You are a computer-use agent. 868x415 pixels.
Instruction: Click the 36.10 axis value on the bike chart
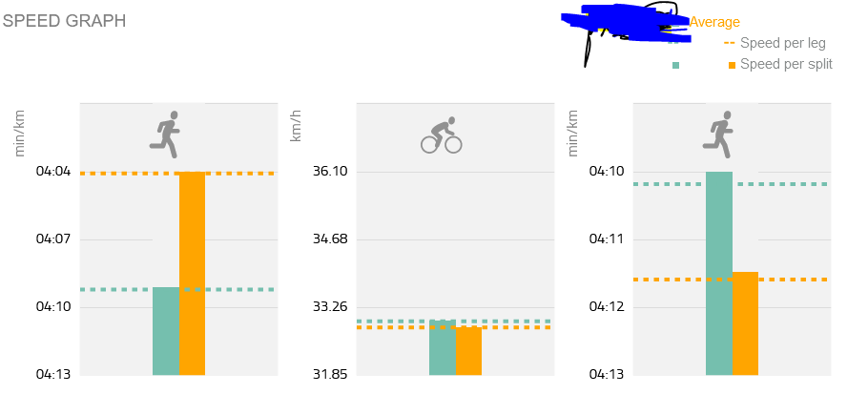coord(329,172)
